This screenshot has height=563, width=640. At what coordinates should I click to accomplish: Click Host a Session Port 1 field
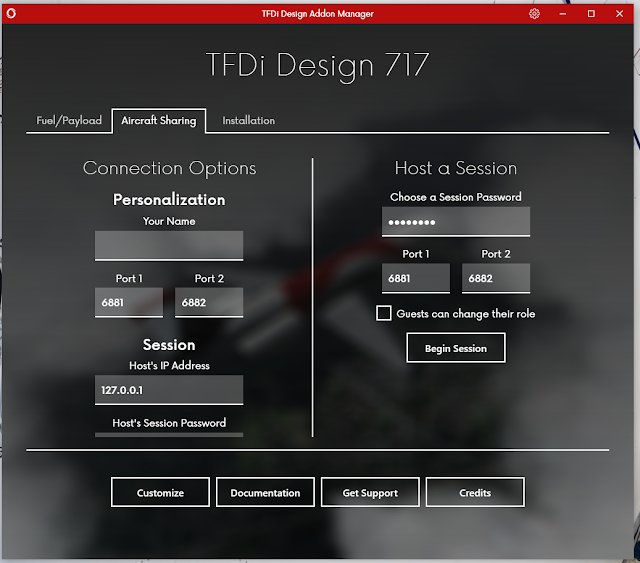click(416, 278)
